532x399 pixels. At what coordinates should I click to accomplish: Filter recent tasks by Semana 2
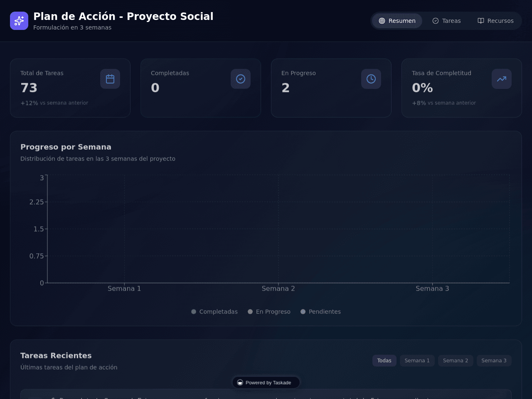pyautogui.click(x=456, y=361)
